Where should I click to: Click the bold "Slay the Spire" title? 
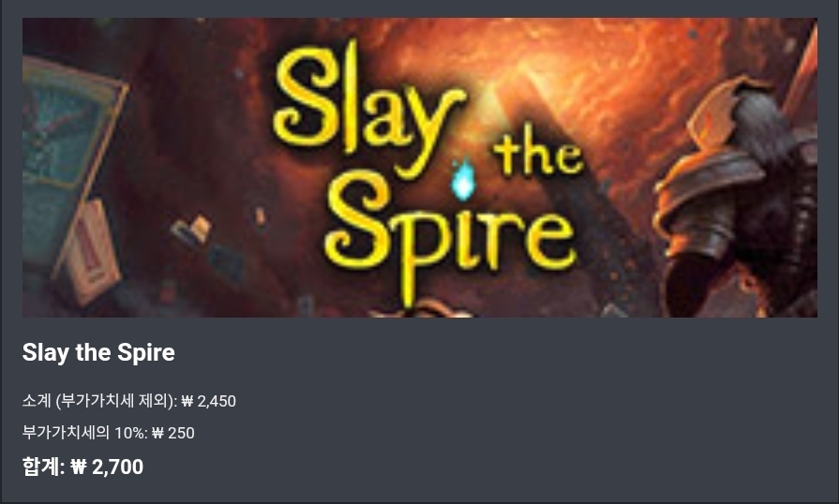pyautogui.click(x=98, y=353)
